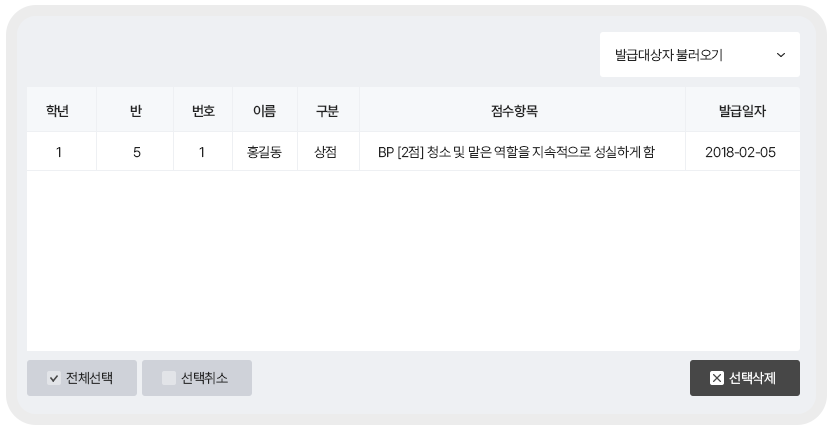
Task: Delete selection with 선택삭제 button
Action: [x=744, y=378]
